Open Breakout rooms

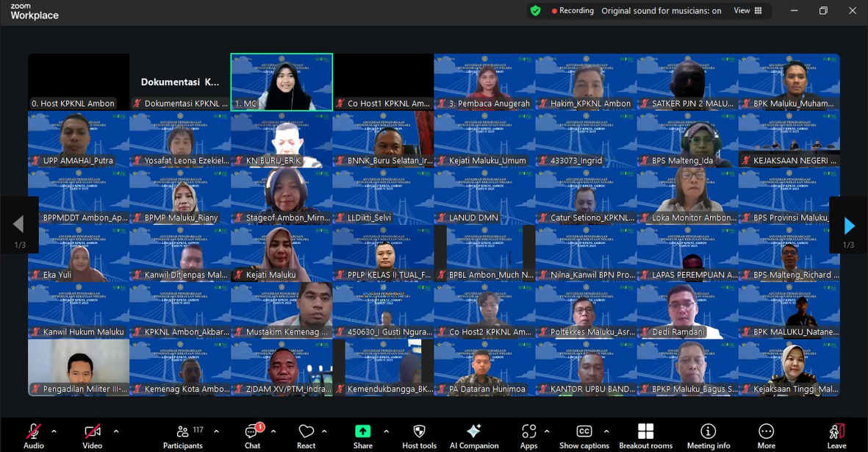click(645, 436)
